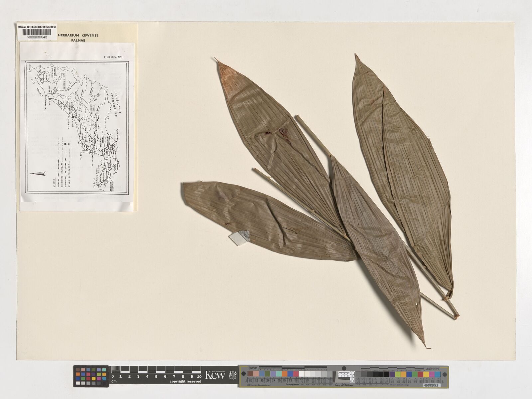Click the "ROYAL BOTANIC GARDENS KEW" label text
The height and width of the screenshot is (399, 532).
[x=37, y=26]
